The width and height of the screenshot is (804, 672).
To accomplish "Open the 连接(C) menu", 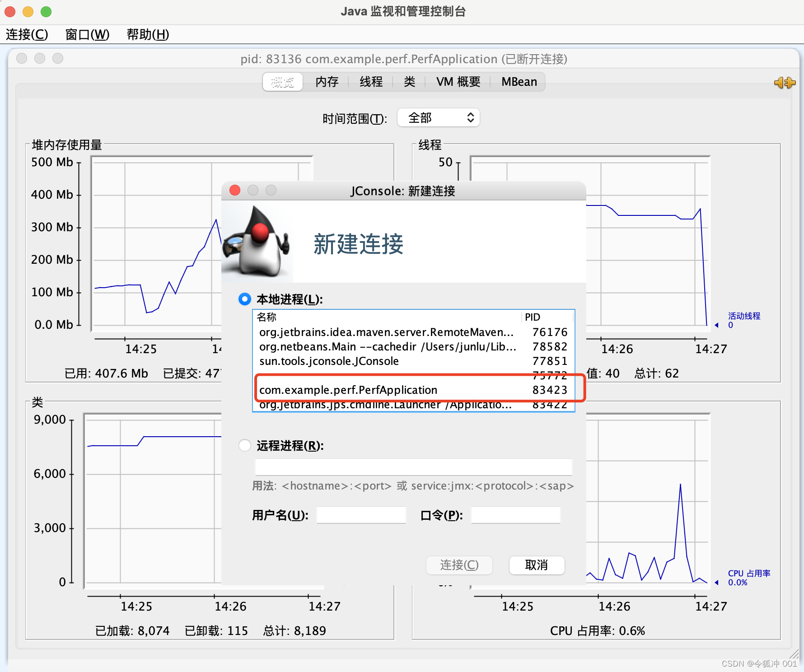I will 27,34.
